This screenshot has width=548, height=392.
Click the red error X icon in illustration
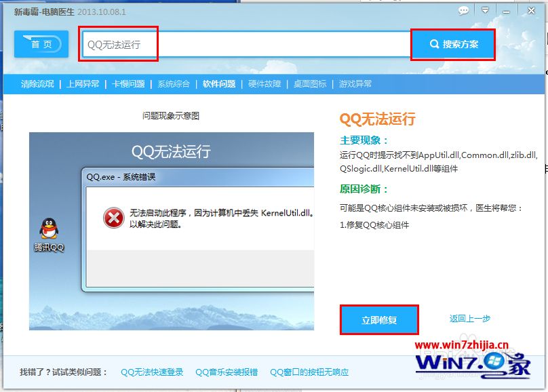pyautogui.click(x=113, y=218)
